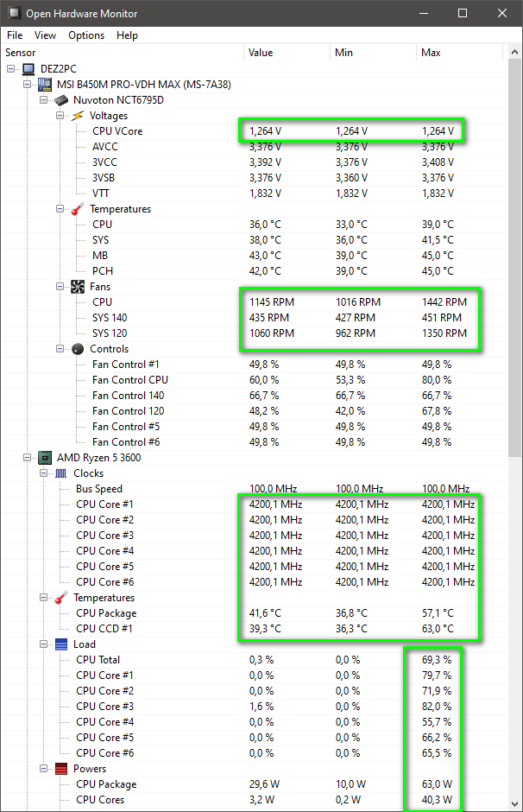This screenshot has height=812, width=523.
Task: Select the MB temperature row
Action: click(254, 256)
